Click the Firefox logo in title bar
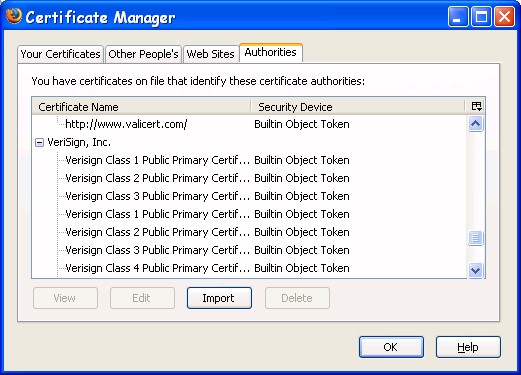 [x=14, y=16]
